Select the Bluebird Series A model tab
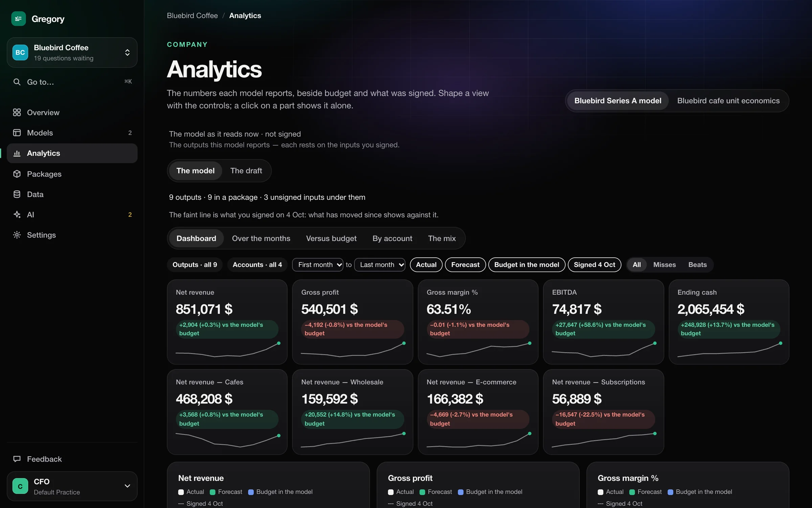812x508 pixels. click(x=617, y=101)
